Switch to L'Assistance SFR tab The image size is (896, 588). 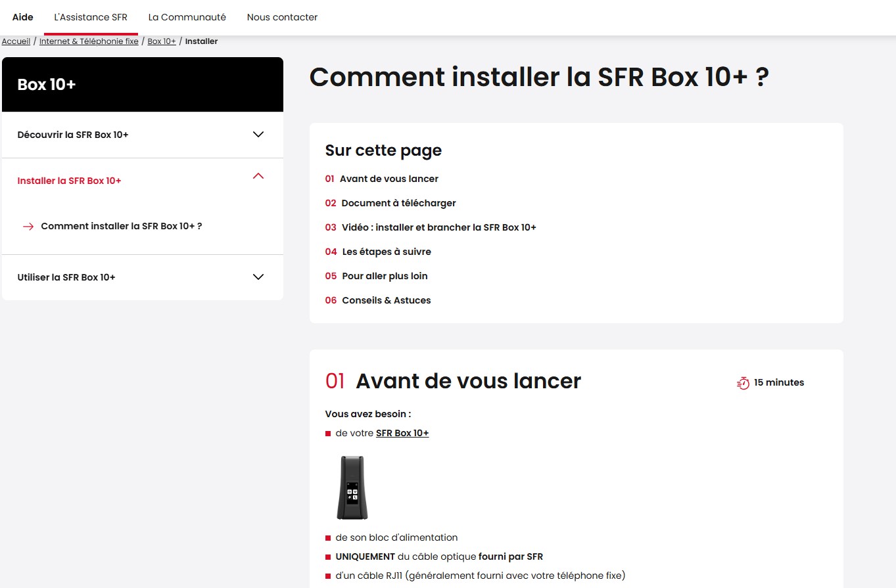point(90,17)
